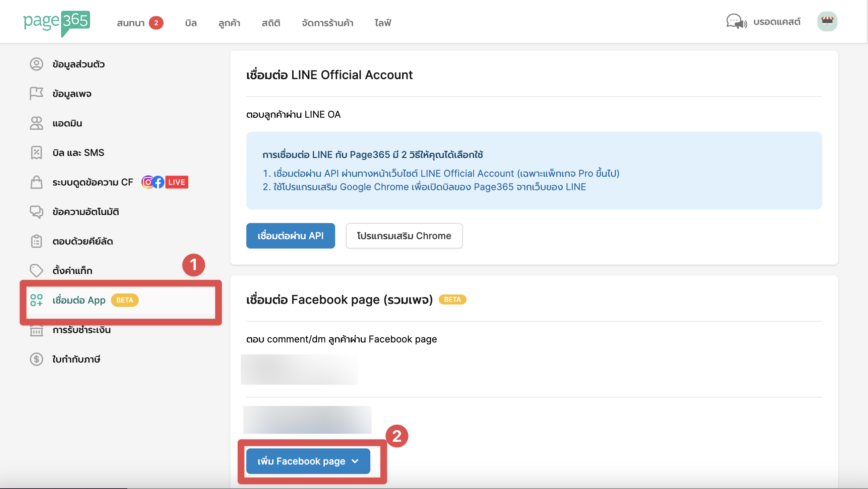868x489 pixels.
Task: Click the ตอบด้วยคีย์ลัด clipboard icon
Action: pyautogui.click(x=37, y=241)
